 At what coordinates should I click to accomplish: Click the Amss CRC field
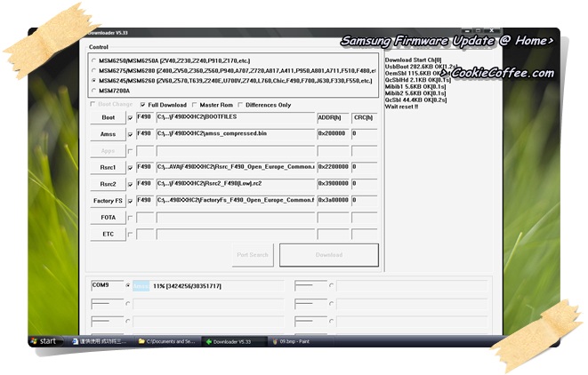[x=364, y=134]
